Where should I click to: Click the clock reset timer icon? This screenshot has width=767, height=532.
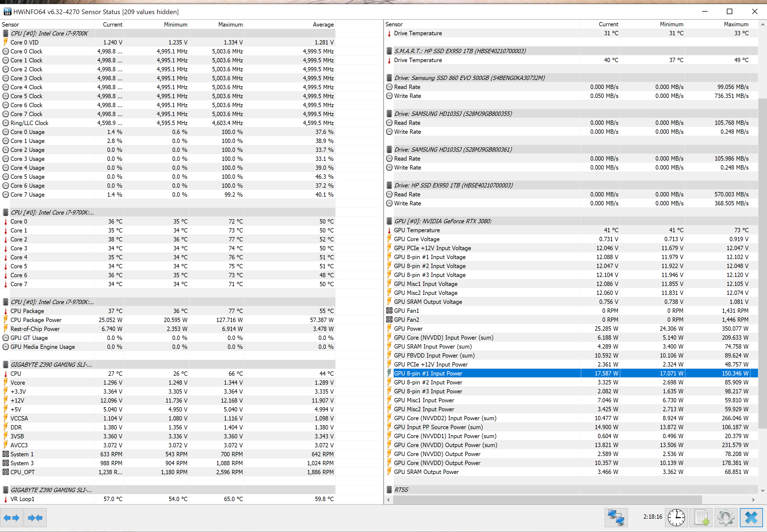676,518
